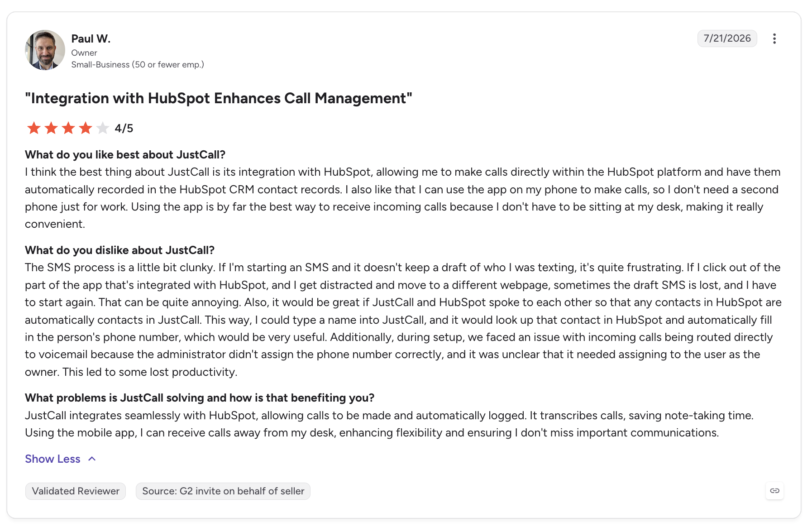The width and height of the screenshot is (812, 527).
Task: Copy review link via chain icon
Action: [x=774, y=491]
